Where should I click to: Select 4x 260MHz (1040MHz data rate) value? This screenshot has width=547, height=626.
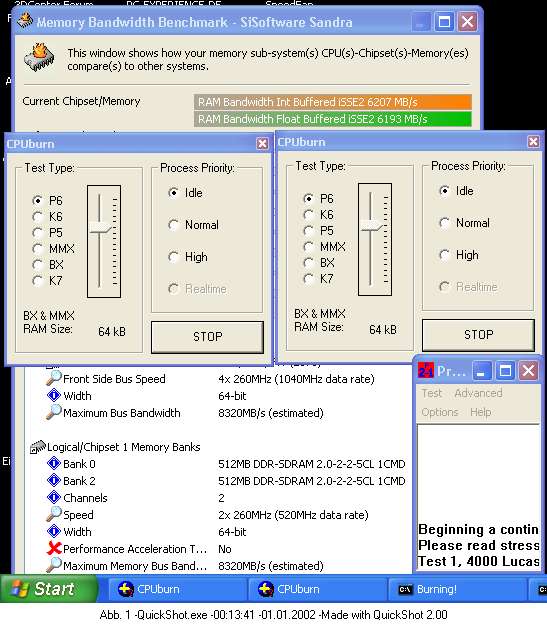297,379
